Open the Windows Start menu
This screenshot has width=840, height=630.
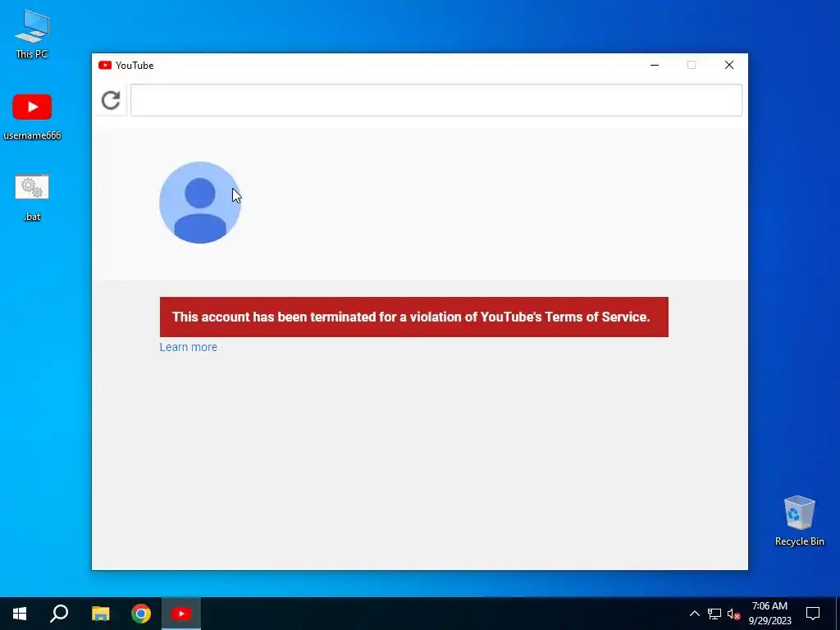pyautogui.click(x=20, y=614)
